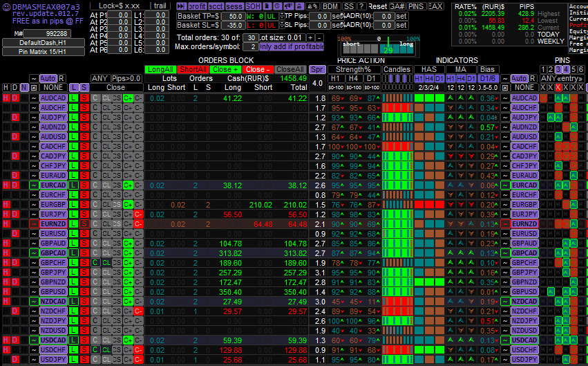Click the green LongAll button
Viewport: 588px width, 366px height.
point(160,69)
